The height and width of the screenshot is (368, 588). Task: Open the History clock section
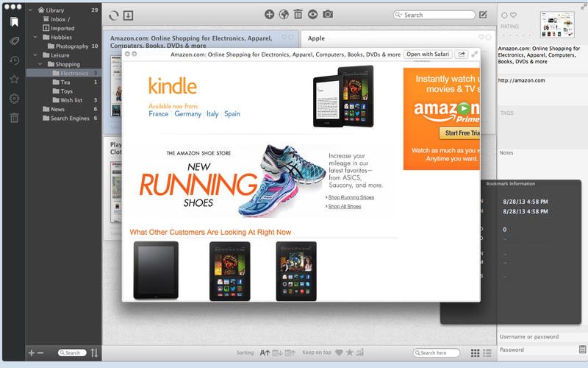point(14,60)
